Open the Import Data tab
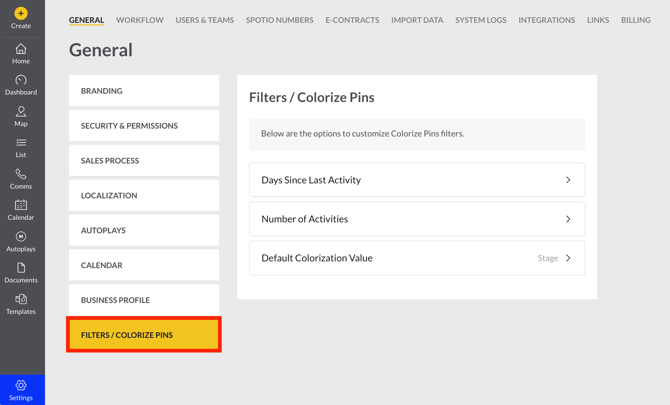This screenshot has width=670, height=405. tap(417, 20)
